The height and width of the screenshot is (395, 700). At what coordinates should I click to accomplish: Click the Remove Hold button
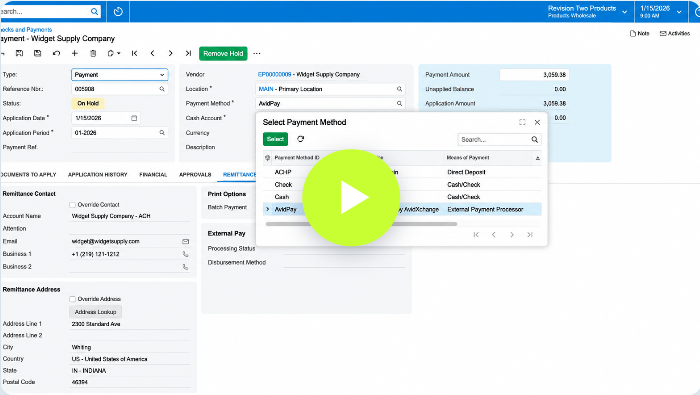(x=223, y=53)
